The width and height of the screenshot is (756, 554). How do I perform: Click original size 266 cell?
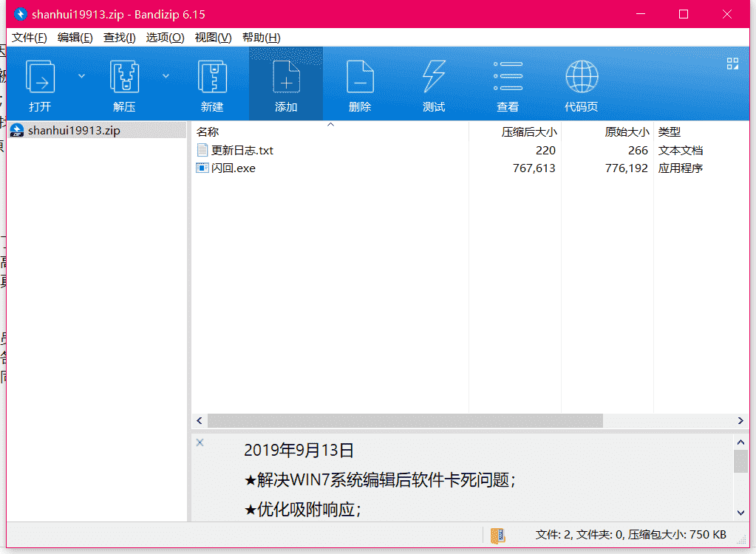point(638,150)
